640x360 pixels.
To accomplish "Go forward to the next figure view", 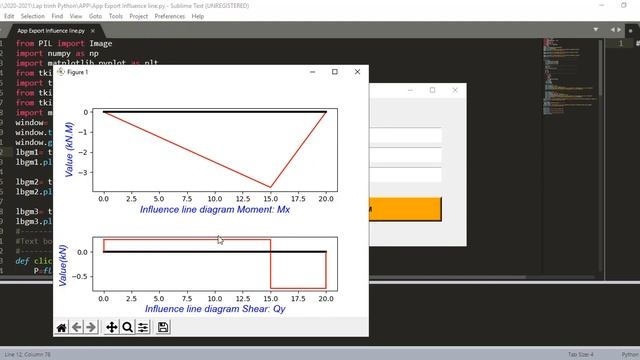I will [x=91, y=327].
